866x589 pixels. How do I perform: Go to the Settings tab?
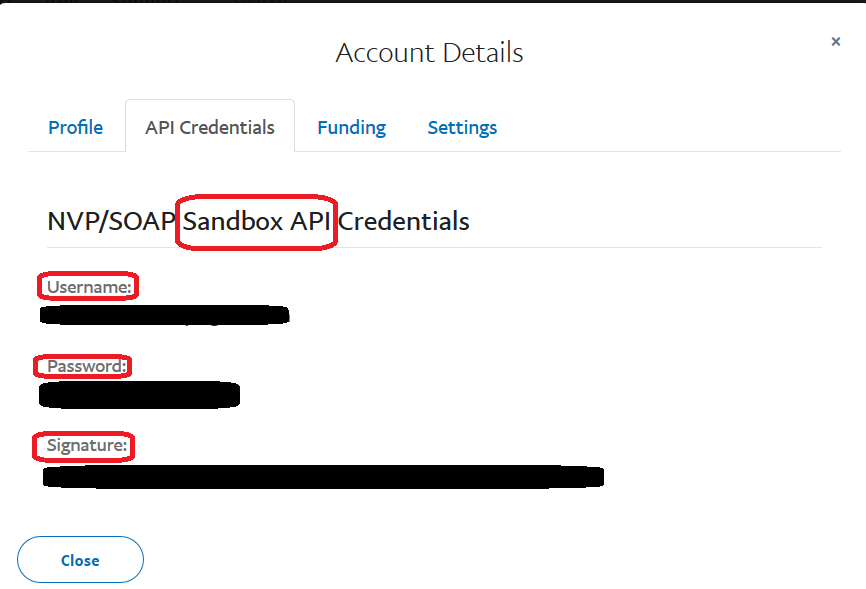(x=462, y=127)
